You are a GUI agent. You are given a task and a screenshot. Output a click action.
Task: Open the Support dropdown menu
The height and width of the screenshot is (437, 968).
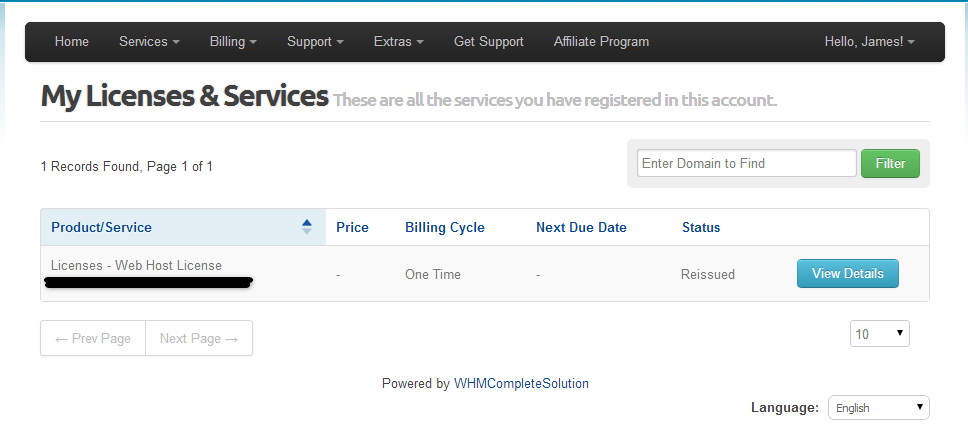pyautogui.click(x=315, y=41)
